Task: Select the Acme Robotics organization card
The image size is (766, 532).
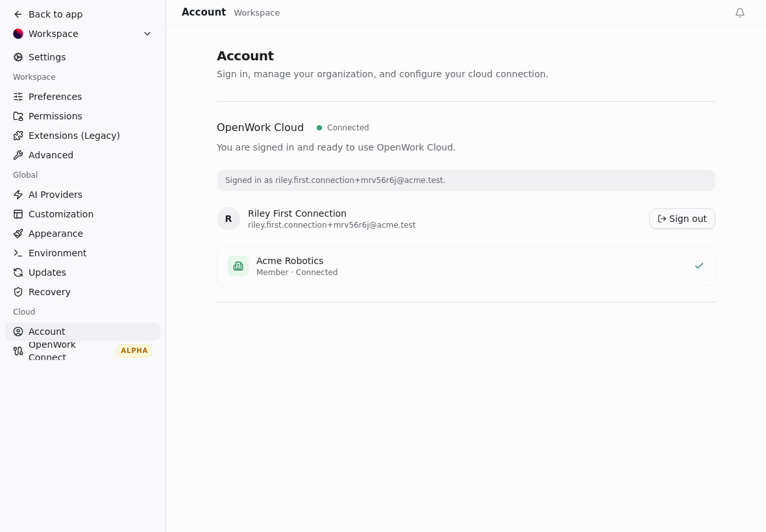Action: pyautogui.click(x=466, y=266)
